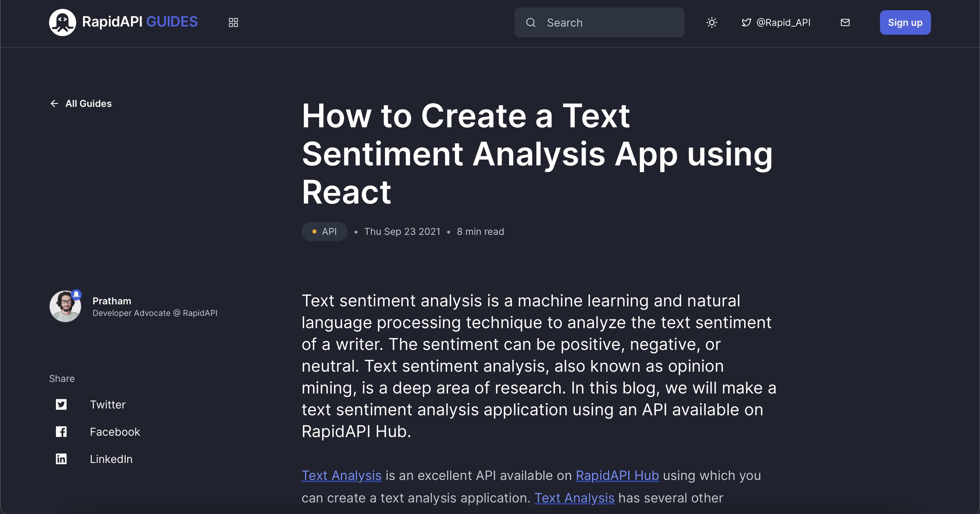Share the article on Twitter via its label
Viewport: 980px width, 514px height.
[108, 404]
